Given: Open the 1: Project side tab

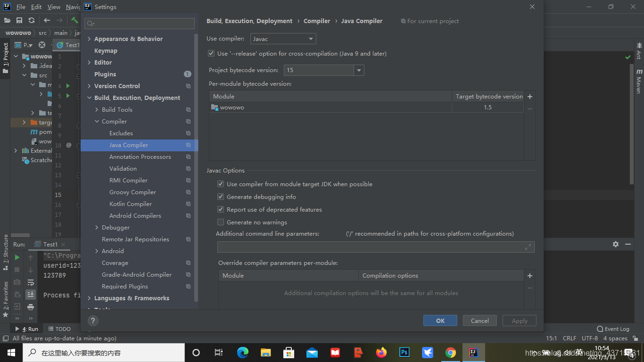Looking at the screenshot, I should click(5, 58).
